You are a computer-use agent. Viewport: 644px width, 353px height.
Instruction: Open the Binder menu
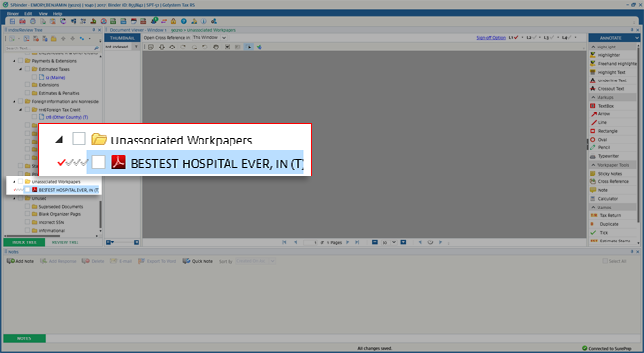13,14
